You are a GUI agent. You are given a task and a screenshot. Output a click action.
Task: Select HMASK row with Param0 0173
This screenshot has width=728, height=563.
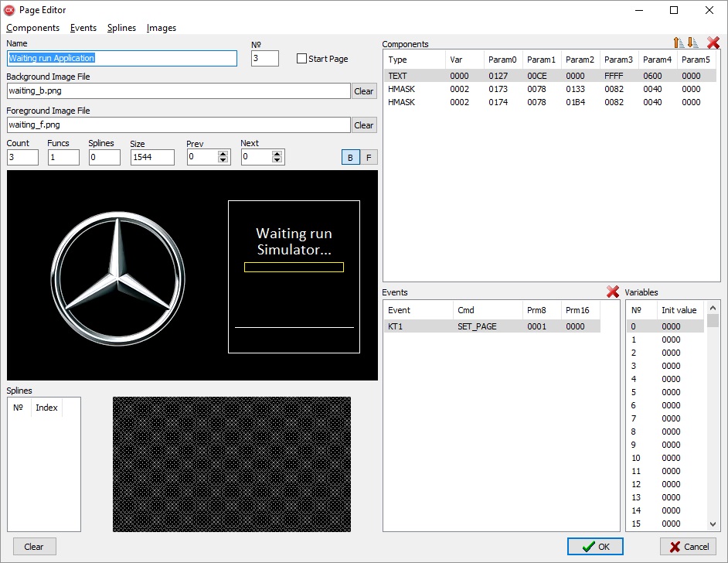tap(549, 89)
